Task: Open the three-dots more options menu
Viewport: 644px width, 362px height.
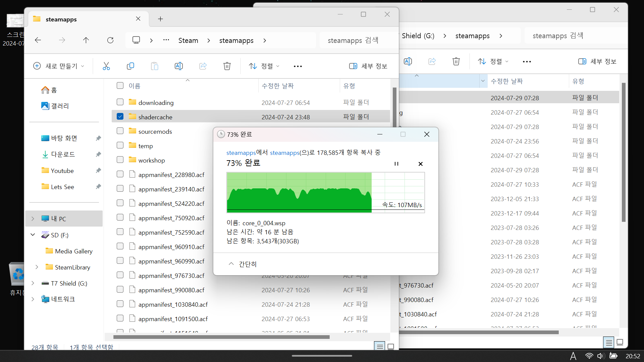Action: [x=298, y=66]
